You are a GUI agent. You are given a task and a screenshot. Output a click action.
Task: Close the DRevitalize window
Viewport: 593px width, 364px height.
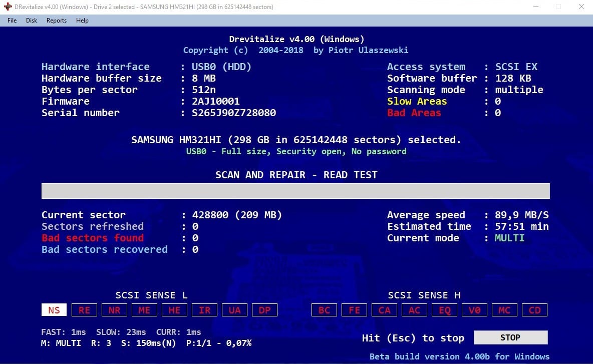click(581, 7)
